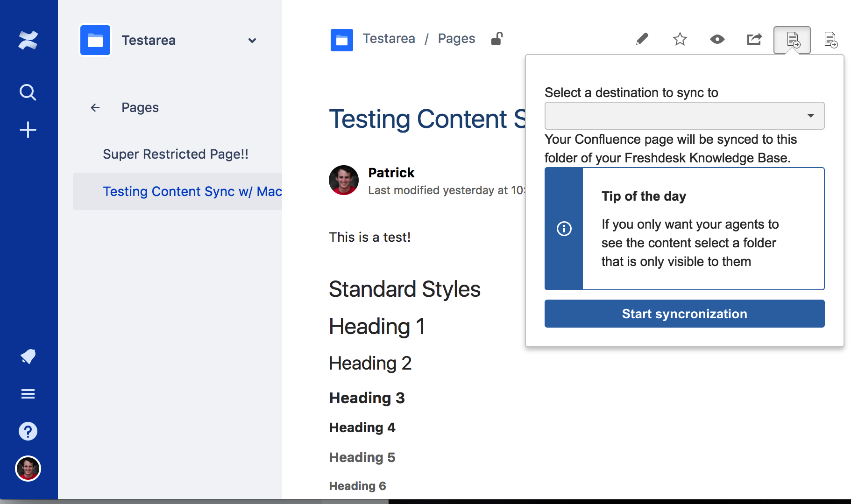Open the notifications icon in sidebar
Viewport: 851px width, 504px height.
pos(28,357)
